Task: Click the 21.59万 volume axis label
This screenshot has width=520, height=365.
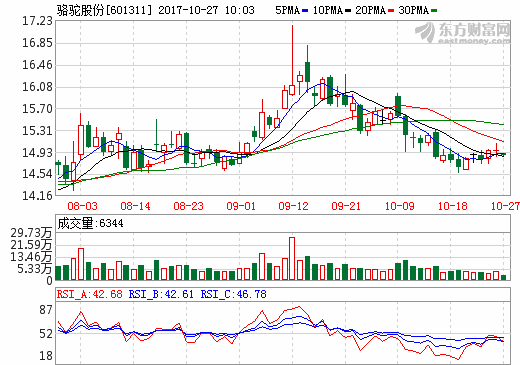Action: coord(31,245)
